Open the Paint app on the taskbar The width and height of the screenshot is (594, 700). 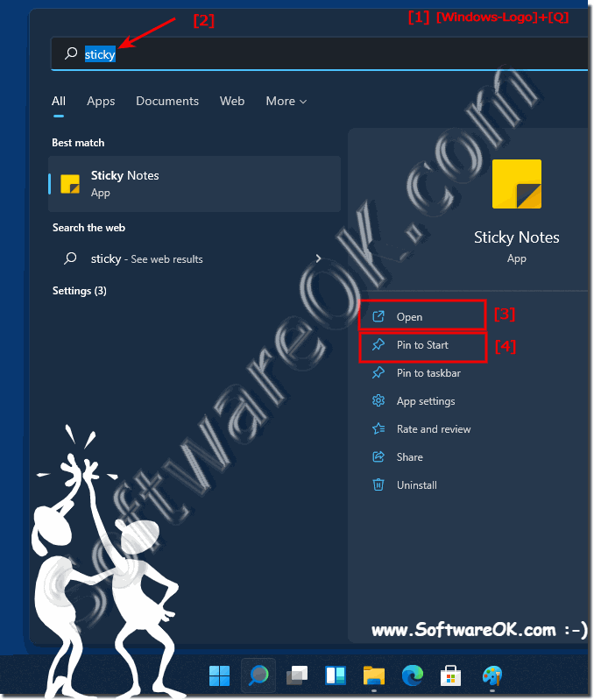click(492, 675)
